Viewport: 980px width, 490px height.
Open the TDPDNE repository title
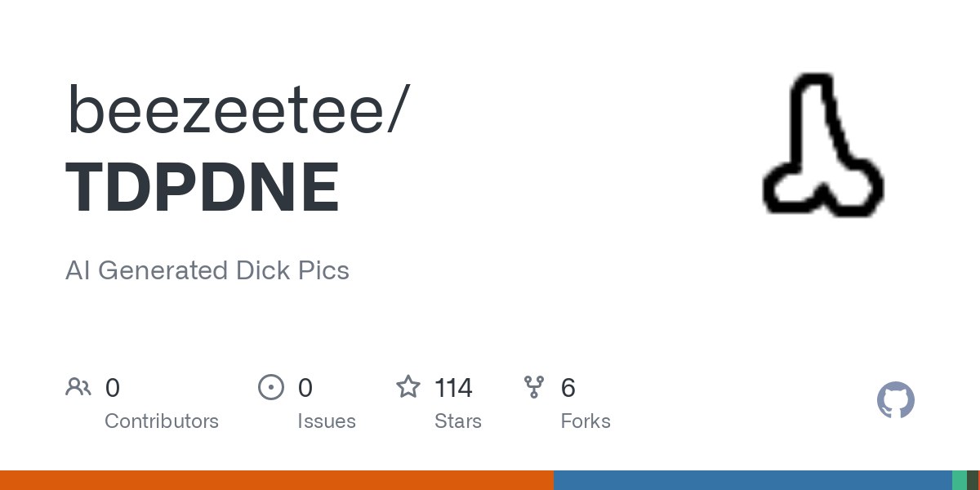point(203,189)
